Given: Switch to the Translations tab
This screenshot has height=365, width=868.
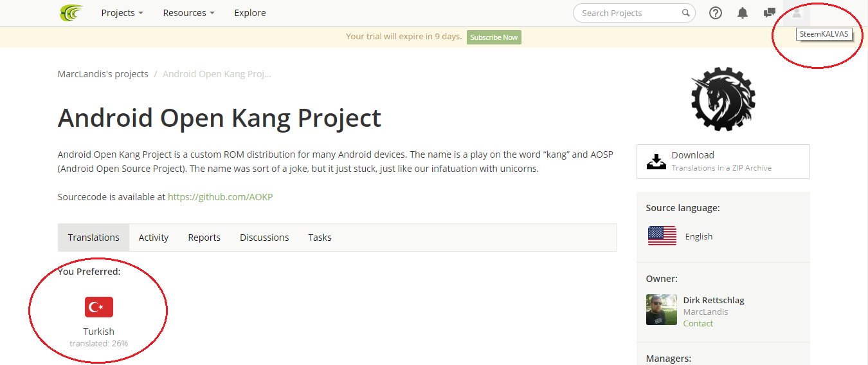Looking at the screenshot, I should [x=94, y=238].
